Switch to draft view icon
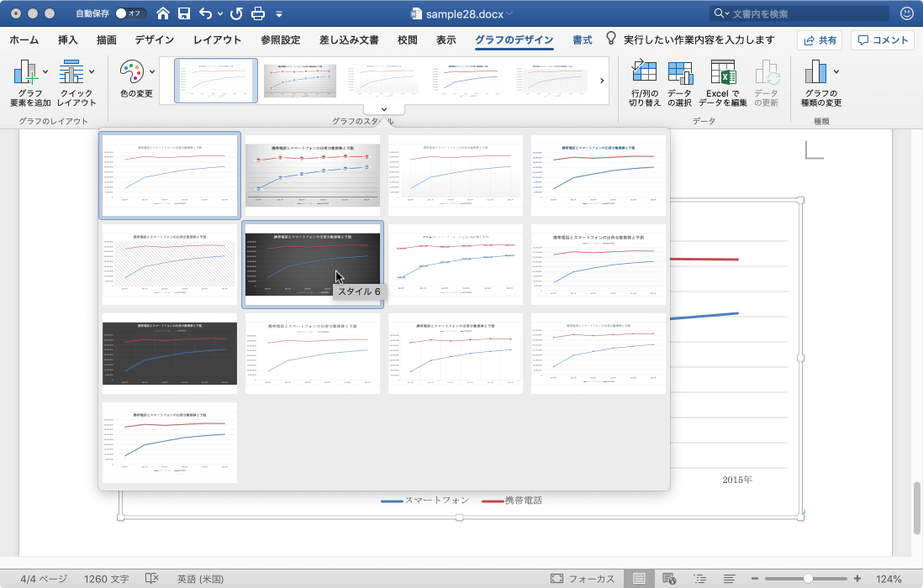Viewport: 923px width, 588px height. click(729, 580)
